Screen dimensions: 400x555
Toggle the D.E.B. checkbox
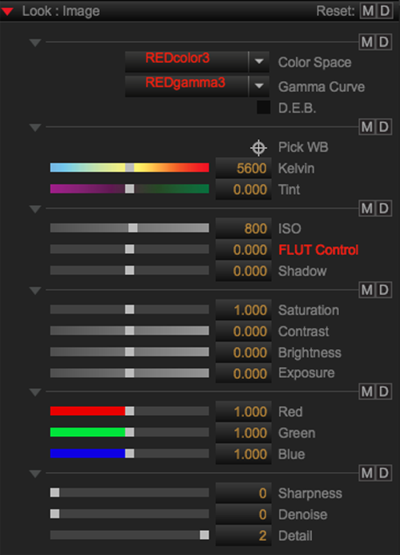pyautogui.click(x=263, y=108)
